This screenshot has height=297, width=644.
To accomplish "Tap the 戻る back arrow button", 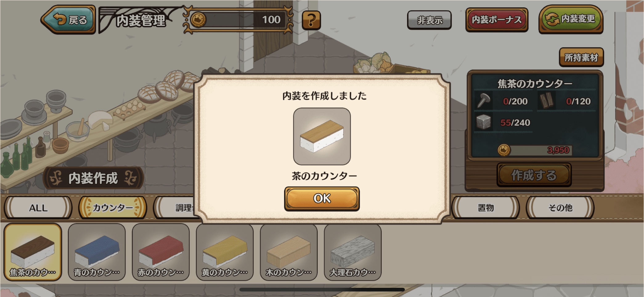I will (68, 20).
